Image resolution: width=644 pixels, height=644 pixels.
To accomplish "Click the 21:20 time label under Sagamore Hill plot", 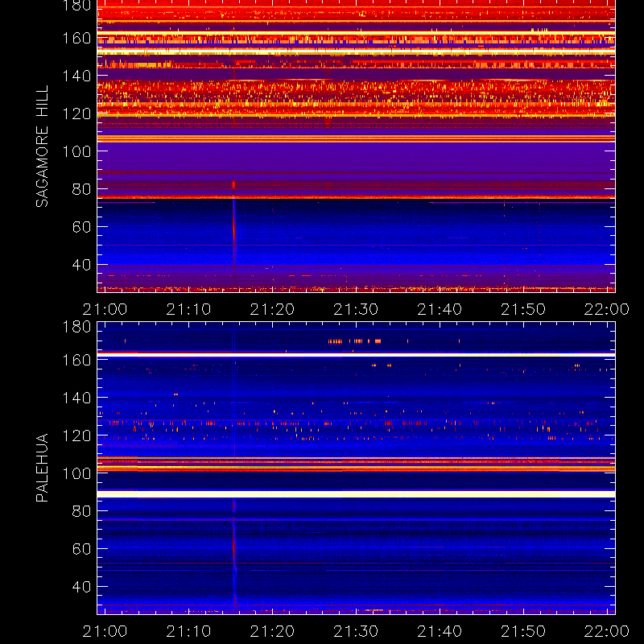I will (x=272, y=309).
